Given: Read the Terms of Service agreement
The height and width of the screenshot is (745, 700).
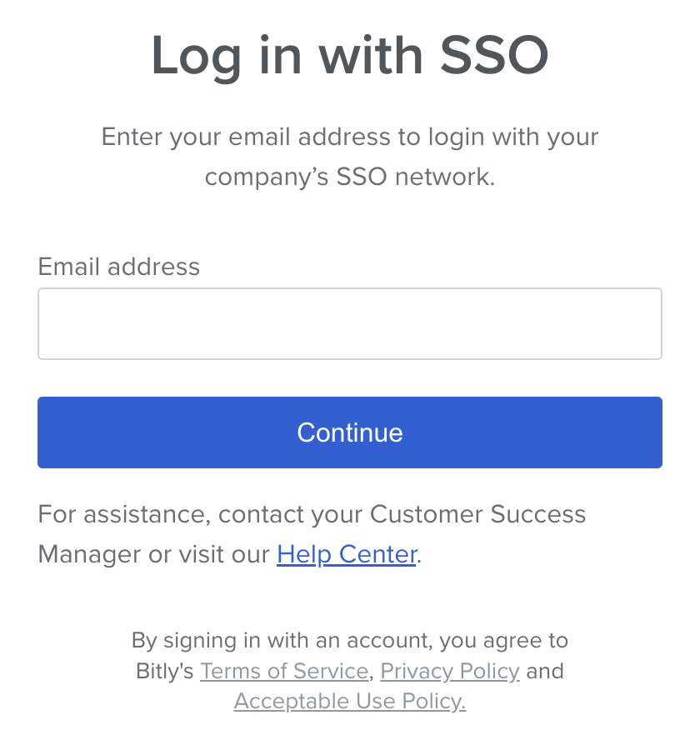Looking at the screenshot, I should [284, 671].
